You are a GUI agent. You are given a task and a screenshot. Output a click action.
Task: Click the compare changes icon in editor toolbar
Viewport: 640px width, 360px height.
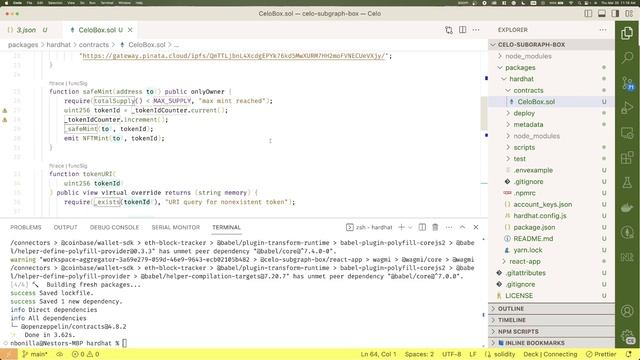[x=449, y=30]
